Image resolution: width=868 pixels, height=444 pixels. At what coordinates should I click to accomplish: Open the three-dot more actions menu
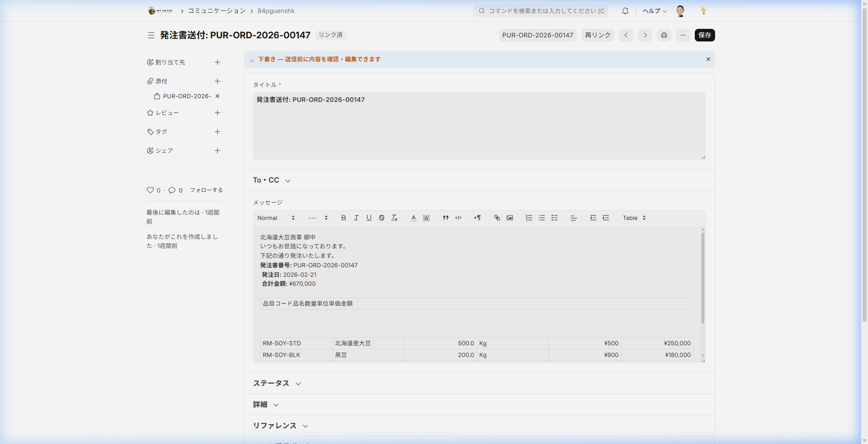click(x=683, y=35)
